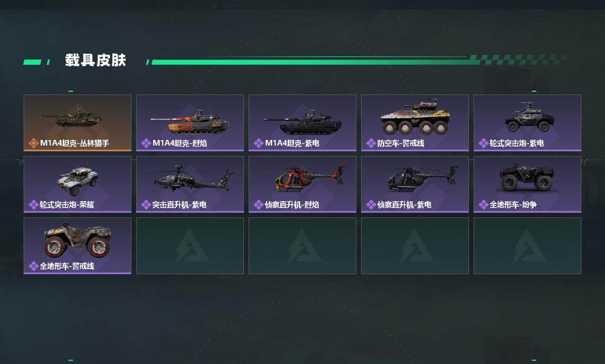
Task: Select the 全地形车-警戒线 ATV skin
Action: point(78,246)
